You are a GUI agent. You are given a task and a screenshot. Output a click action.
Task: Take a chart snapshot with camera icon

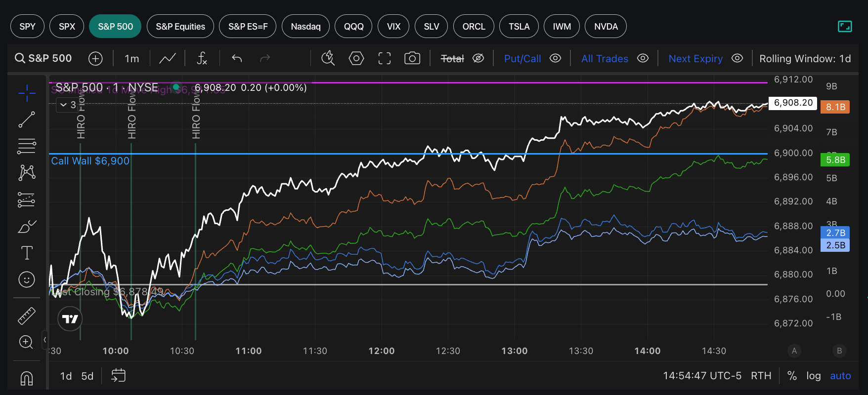point(412,58)
